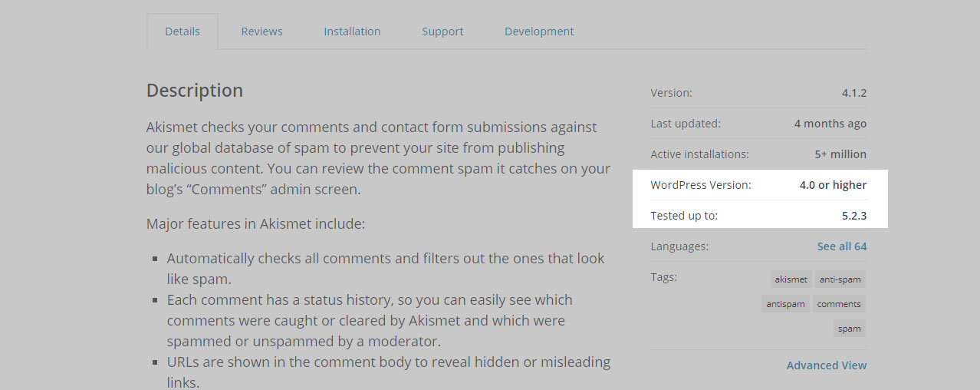Select the akismet tag

791,279
